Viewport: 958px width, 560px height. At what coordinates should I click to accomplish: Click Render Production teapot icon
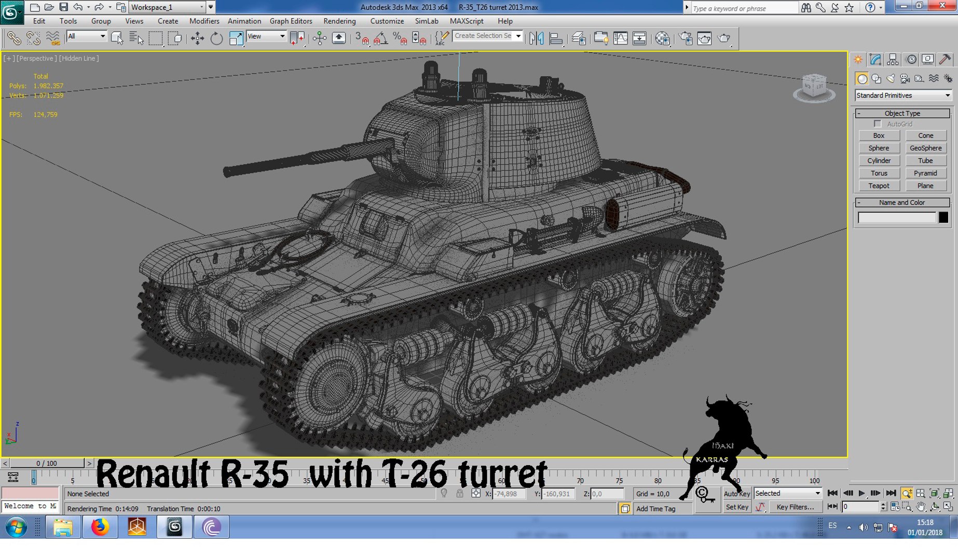click(x=724, y=38)
